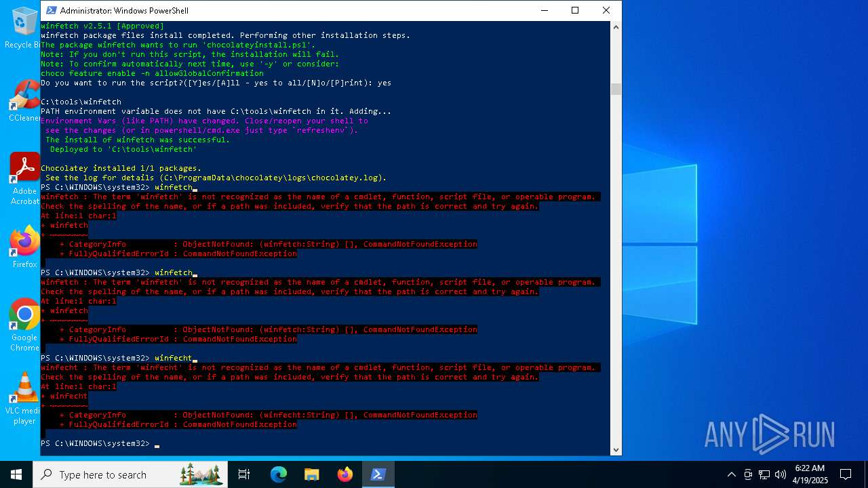Click 'The install of winfetch was successful.' text
This screenshot has width=868, height=488.
[138, 140]
